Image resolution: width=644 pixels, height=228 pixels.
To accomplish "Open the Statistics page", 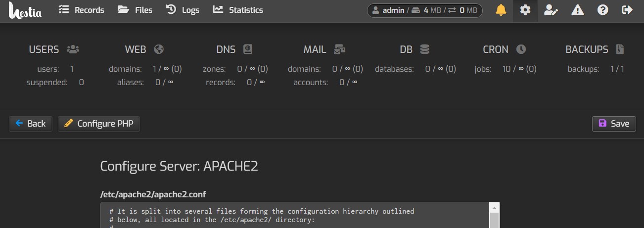I will (x=238, y=10).
